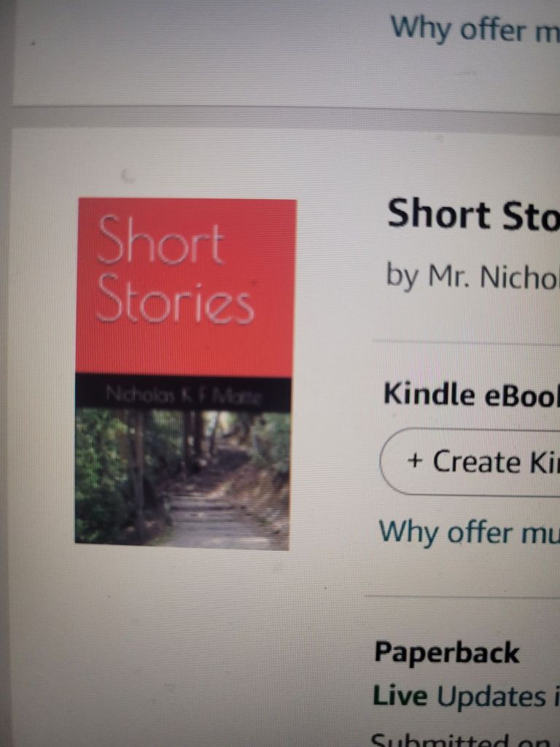The height and width of the screenshot is (747, 560).
Task: Click the 'Submitted on' line under Paperback
Action: click(x=465, y=740)
